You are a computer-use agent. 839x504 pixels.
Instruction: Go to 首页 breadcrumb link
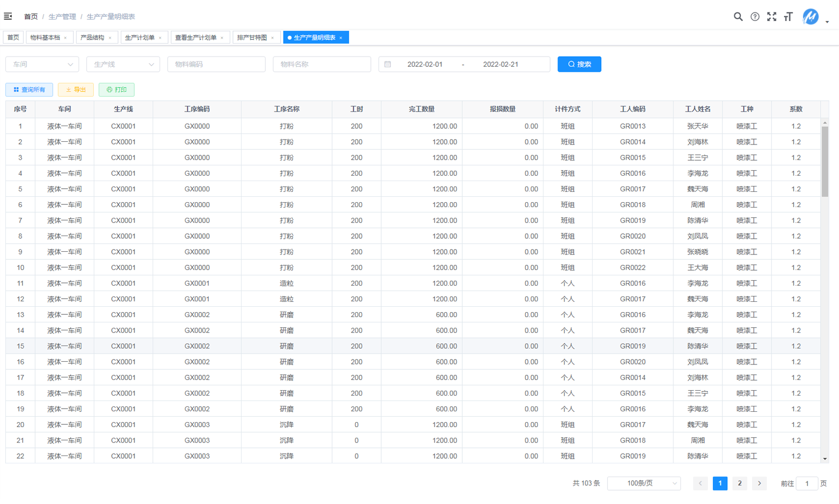[x=31, y=17]
